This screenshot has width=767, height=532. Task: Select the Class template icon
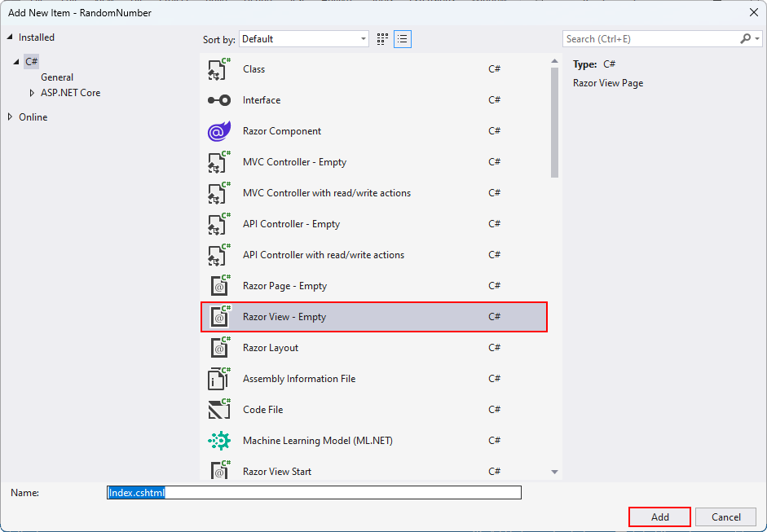pyautogui.click(x=218, y=68)
